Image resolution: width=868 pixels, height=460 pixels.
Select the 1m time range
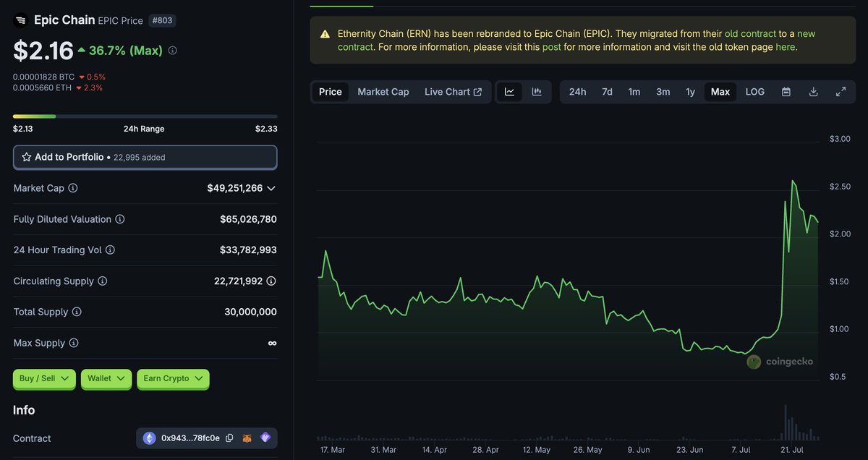pos(634,92)
